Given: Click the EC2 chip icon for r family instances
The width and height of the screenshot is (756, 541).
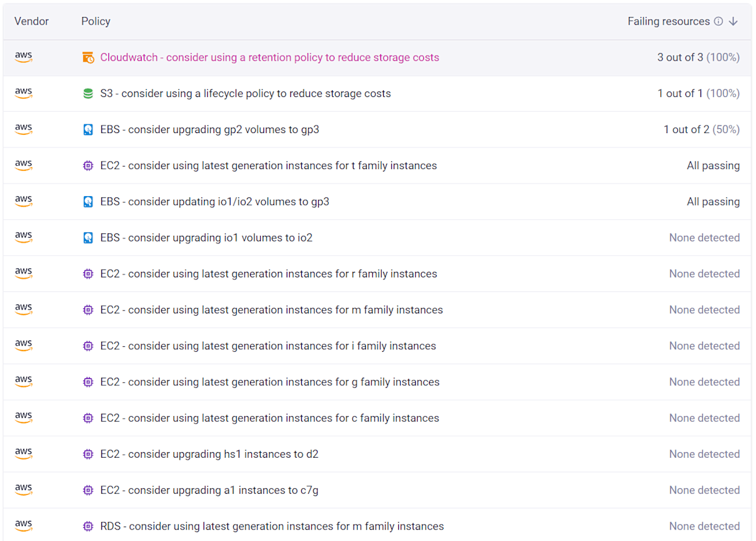Looking at the screenshot, I should [x=88, y=274].
